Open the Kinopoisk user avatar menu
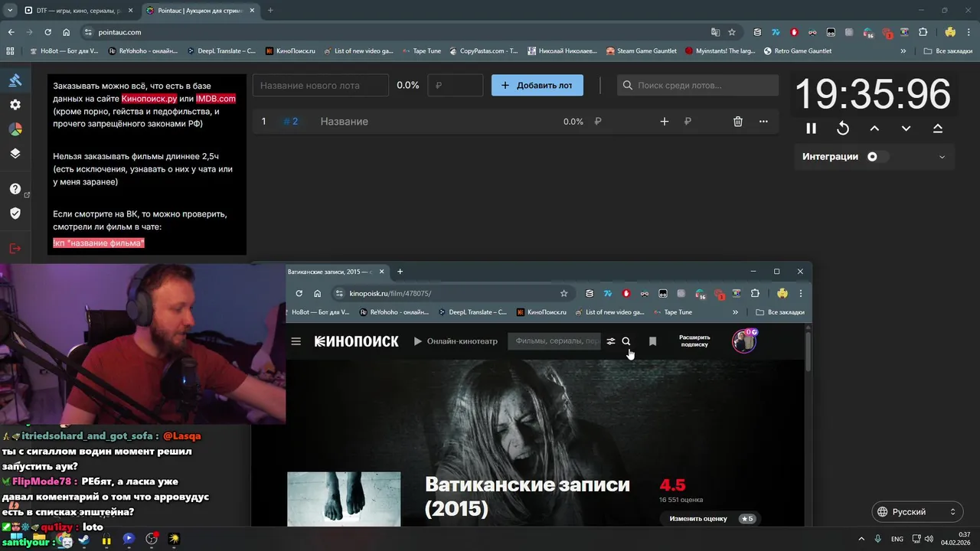980x551 pixels. click(744, 341)
